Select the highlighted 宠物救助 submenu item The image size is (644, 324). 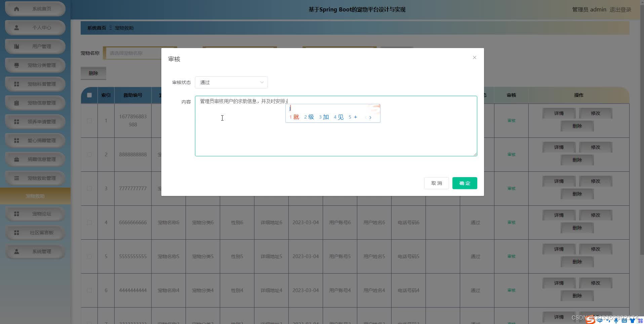(35, 196)
